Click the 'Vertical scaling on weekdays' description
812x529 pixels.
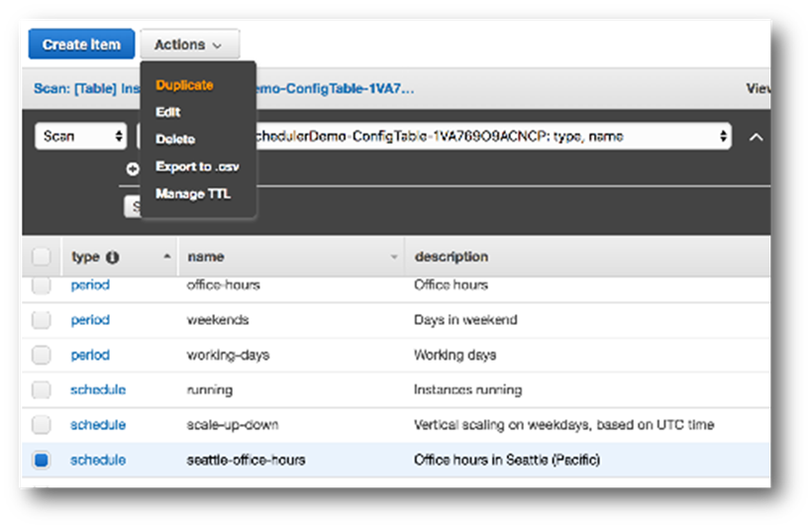(x=564, y=425)
